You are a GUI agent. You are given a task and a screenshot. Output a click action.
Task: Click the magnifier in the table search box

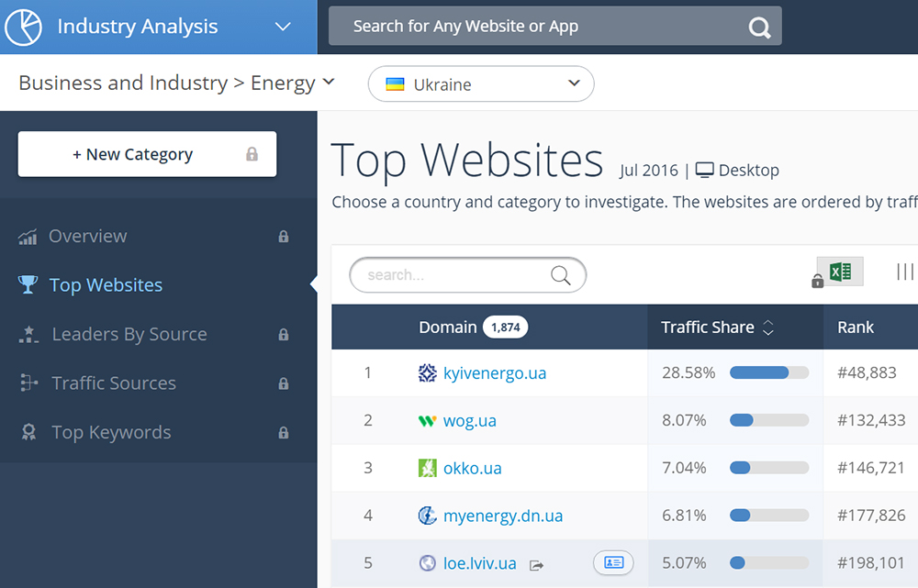pyautogui.click(x=560, y=275)
